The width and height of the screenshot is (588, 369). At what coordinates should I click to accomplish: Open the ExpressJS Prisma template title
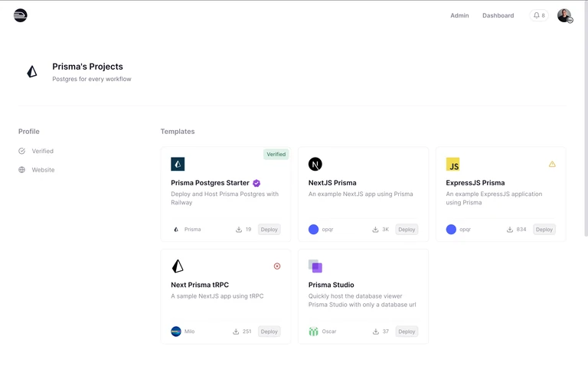[x=475, y=183]
